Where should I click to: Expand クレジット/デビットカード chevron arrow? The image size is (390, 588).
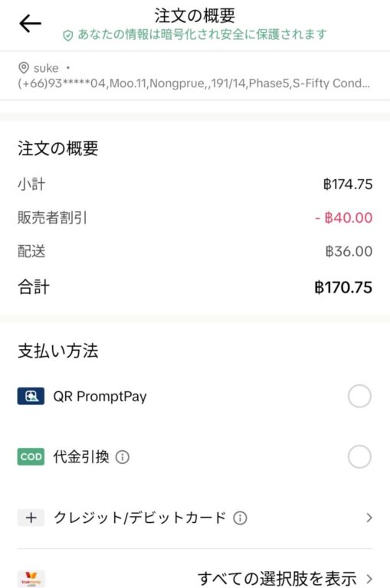pyautogui.click(x=369, y=518)
